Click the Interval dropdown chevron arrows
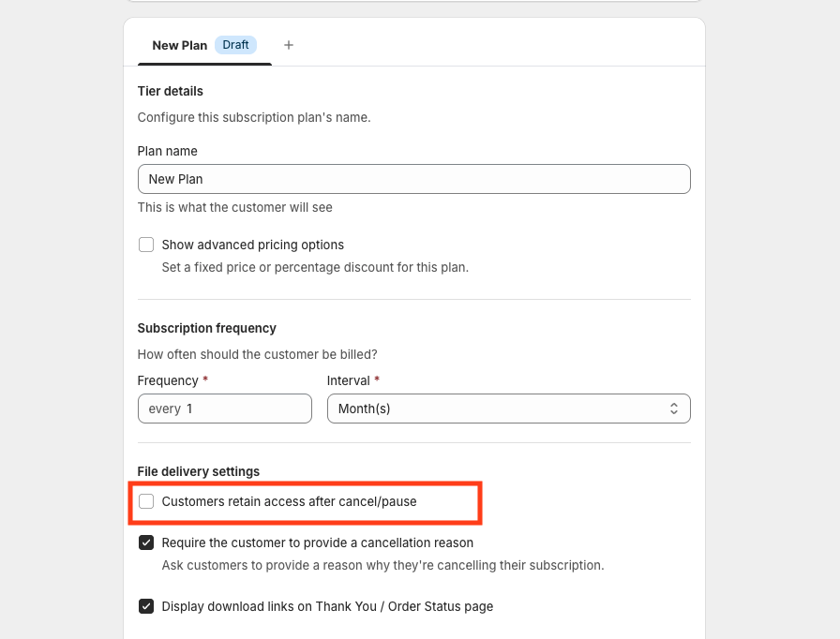The image size is (840, 639). pyautogui.click(x=673, y=409)
